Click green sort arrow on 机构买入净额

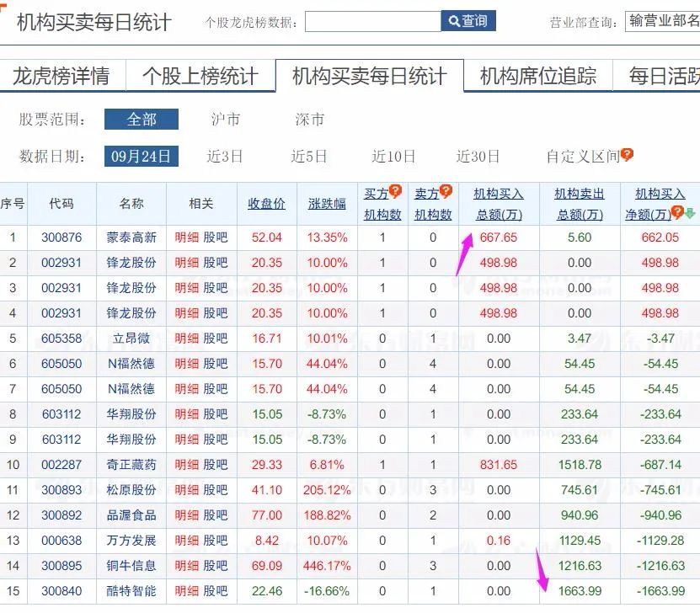690,213
